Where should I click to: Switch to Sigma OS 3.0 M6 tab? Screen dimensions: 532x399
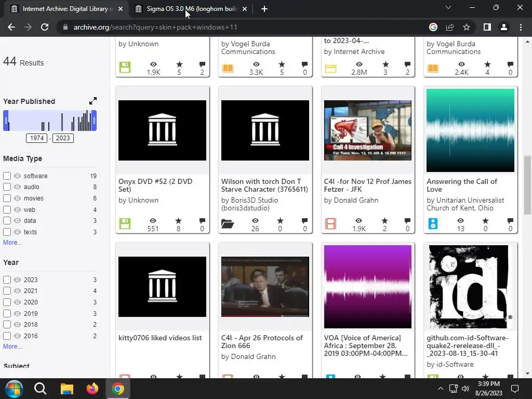[192, 9]
